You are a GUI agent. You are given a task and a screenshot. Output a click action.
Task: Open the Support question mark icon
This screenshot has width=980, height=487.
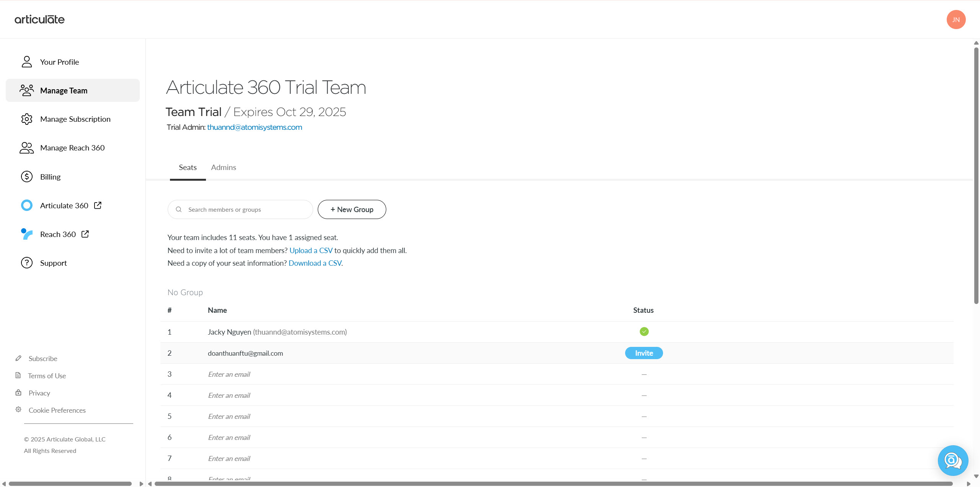point(27,263)
